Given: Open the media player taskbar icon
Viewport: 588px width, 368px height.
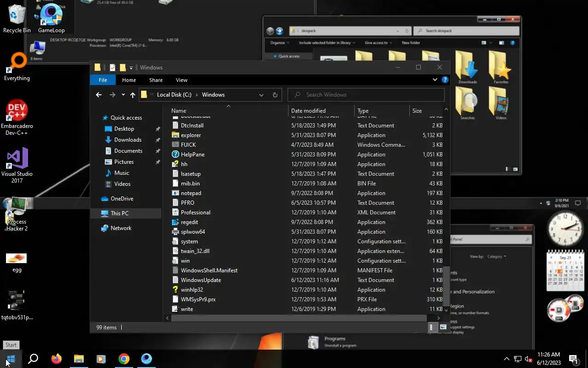Looking at the screenshot, I should pos(101,359).
